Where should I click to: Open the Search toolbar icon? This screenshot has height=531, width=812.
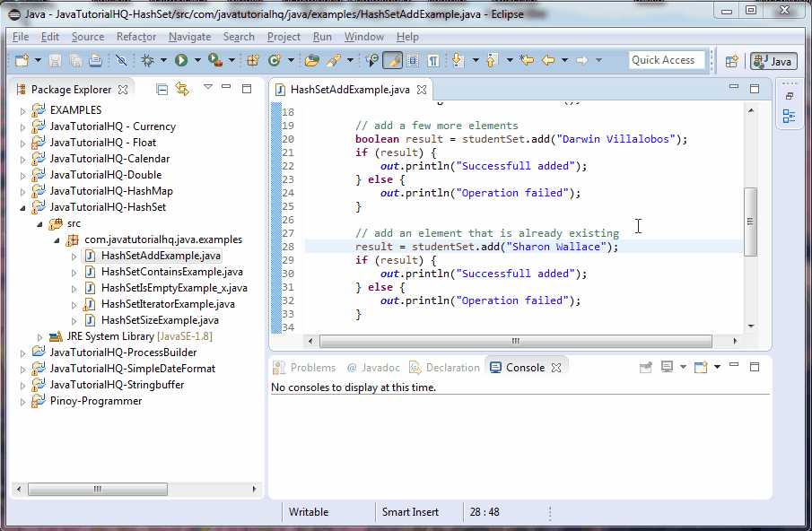333,60
